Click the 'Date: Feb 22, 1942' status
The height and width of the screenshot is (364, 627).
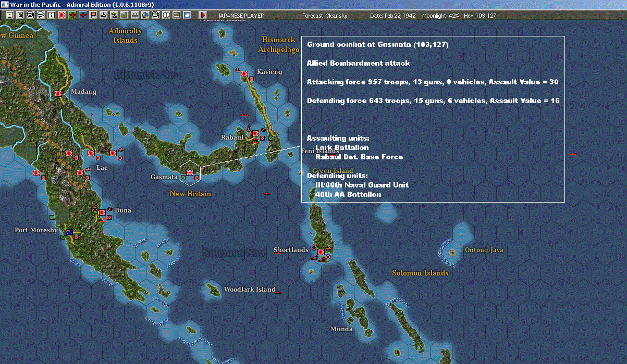tap(392, 16)
